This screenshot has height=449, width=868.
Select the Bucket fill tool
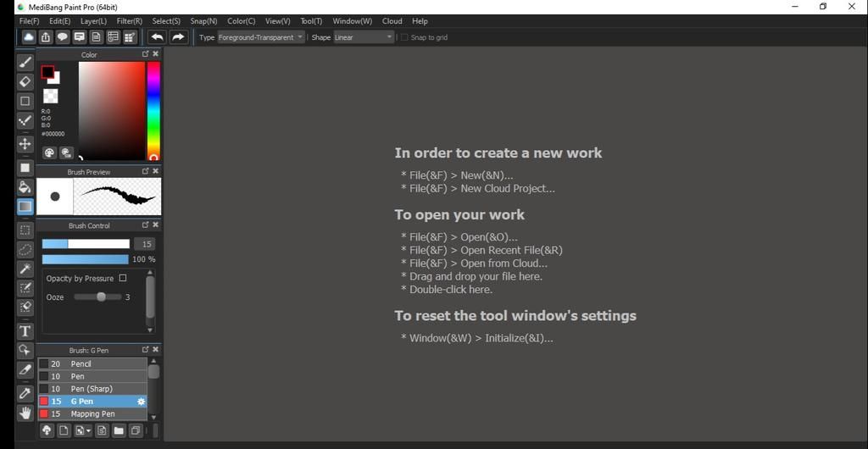tap(25, 187)
